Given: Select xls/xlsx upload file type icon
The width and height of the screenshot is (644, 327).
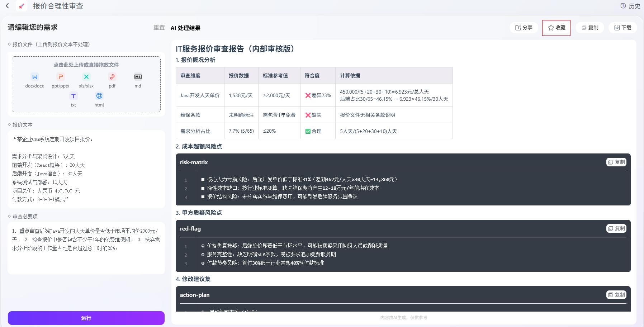Looking at the screenshot, I should point(86,77).
